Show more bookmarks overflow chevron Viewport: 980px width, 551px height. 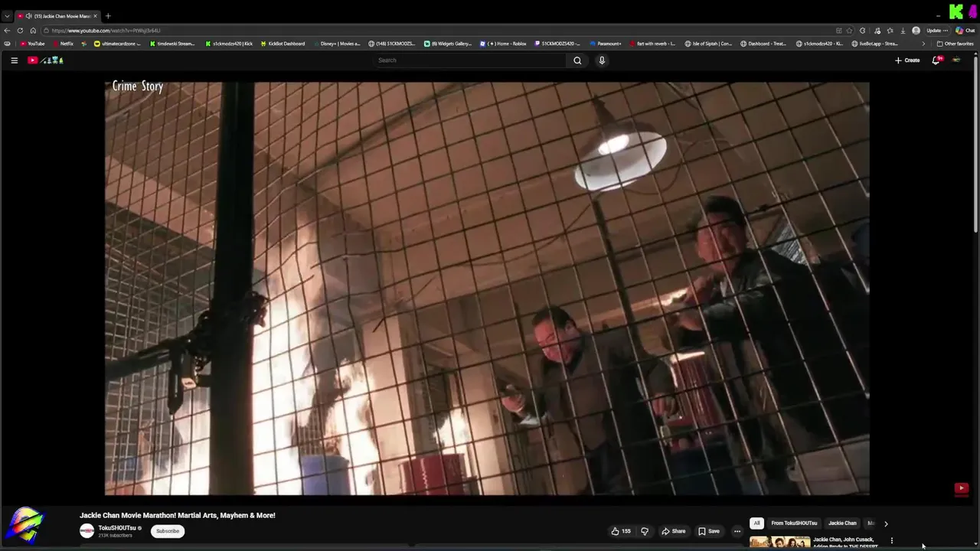(923, 44)
